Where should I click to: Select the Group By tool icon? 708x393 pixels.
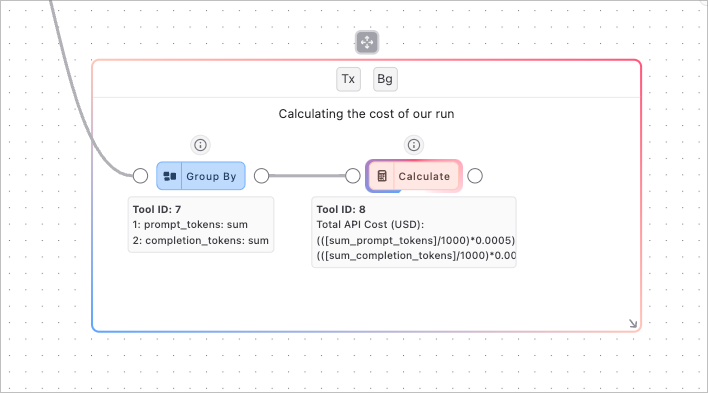click(x=170, y=176)
